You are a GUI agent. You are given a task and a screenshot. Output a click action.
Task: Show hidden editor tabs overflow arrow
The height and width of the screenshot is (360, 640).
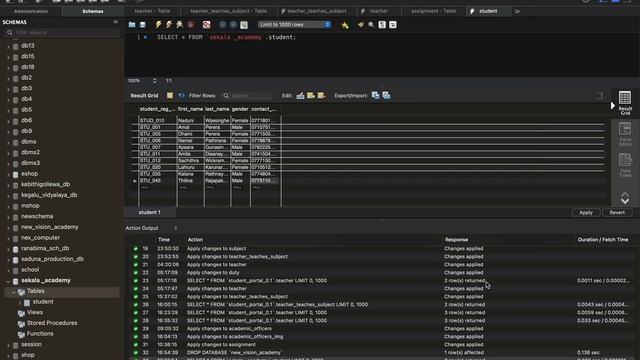517,11
